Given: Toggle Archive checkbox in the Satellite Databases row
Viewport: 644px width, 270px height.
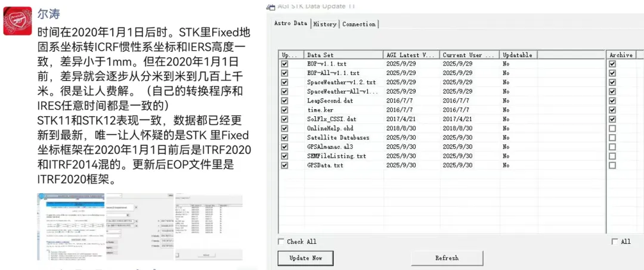Looking at the screenshot, I should tap(612, 138).
